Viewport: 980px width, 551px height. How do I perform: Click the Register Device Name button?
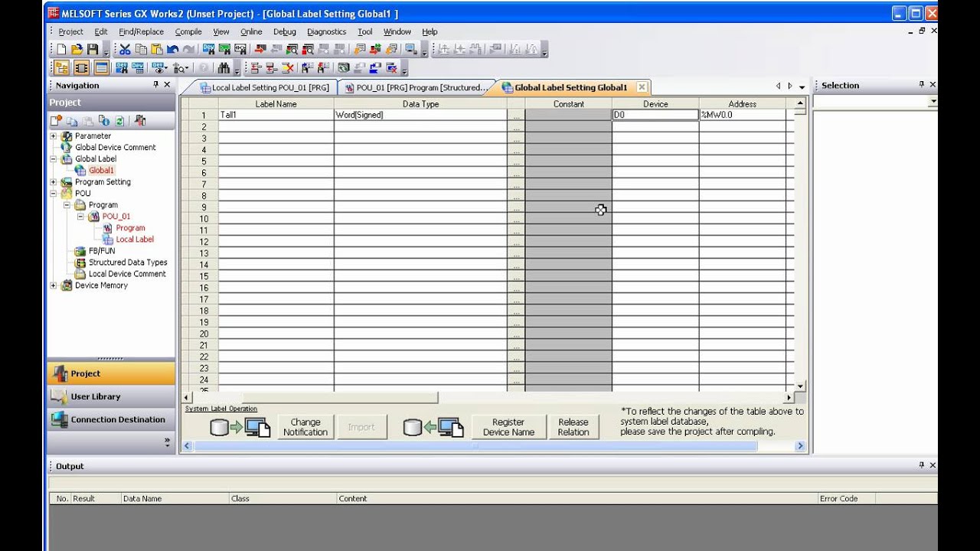tap(508, 427)
